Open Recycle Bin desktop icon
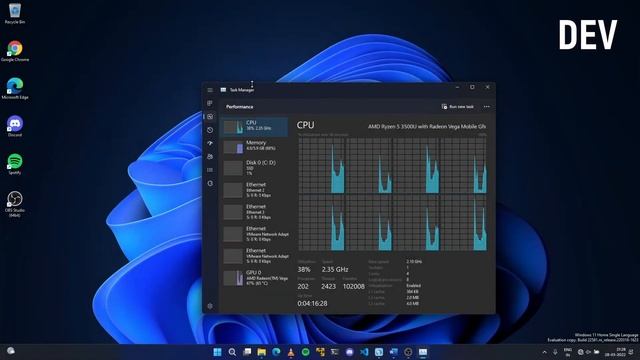This screenshot has width=640, height=360. click(x=15, y=13)
